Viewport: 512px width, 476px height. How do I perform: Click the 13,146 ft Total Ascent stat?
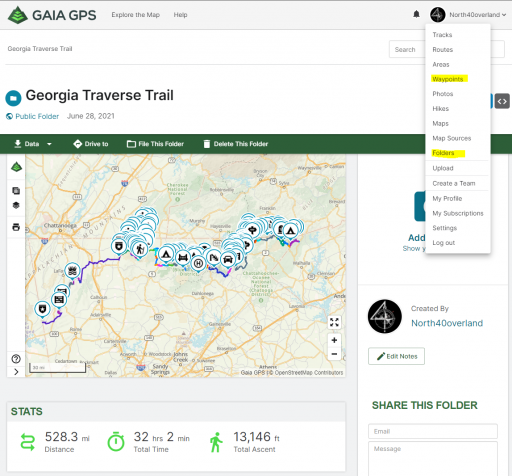point(245,442)
